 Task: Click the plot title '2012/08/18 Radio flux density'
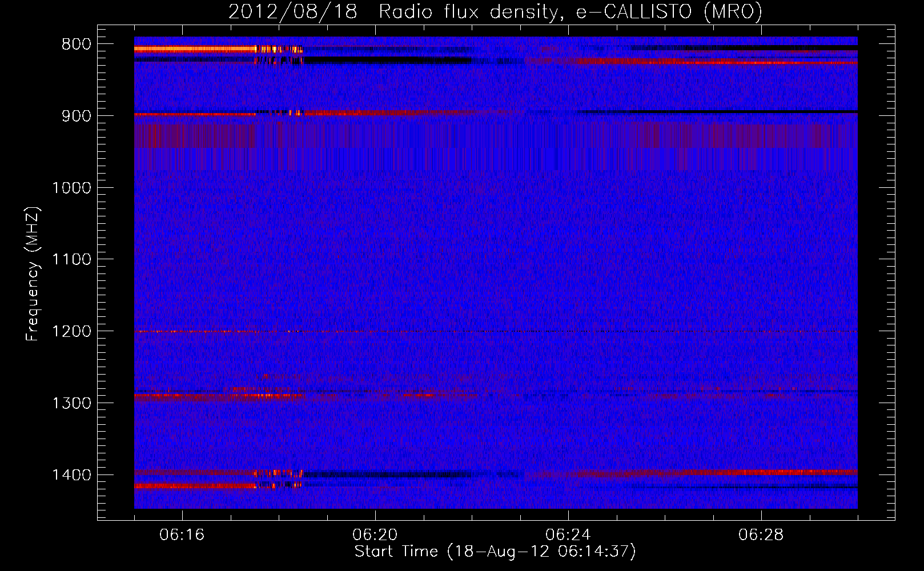pyautogui.click(x=495, y=12)
